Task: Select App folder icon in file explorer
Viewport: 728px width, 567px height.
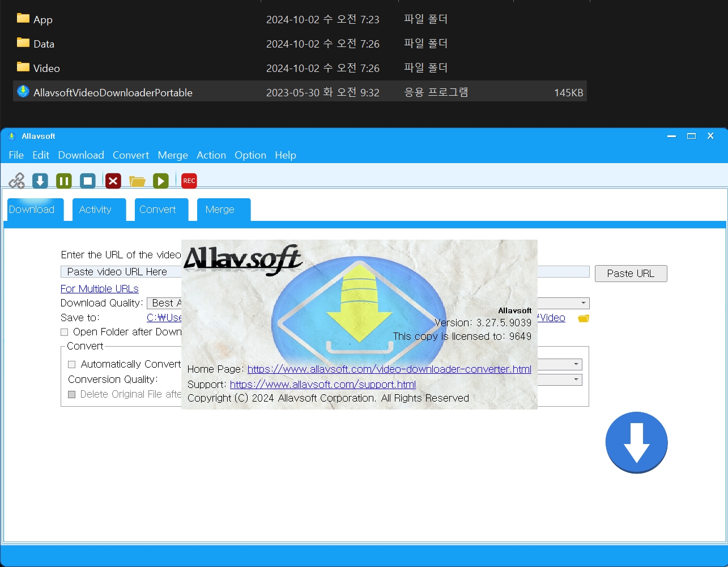Action: pos(23,18)
